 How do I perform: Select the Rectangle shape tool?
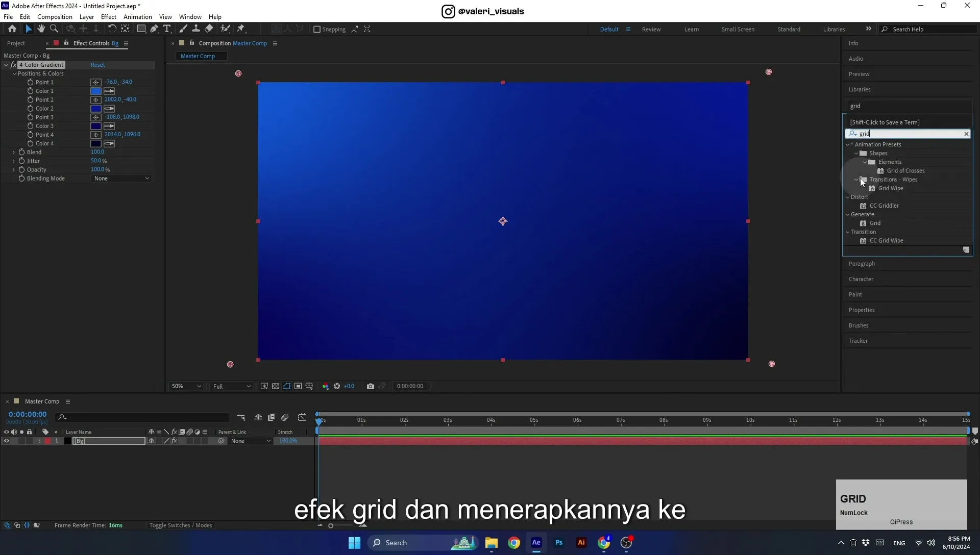click(141, 29)
